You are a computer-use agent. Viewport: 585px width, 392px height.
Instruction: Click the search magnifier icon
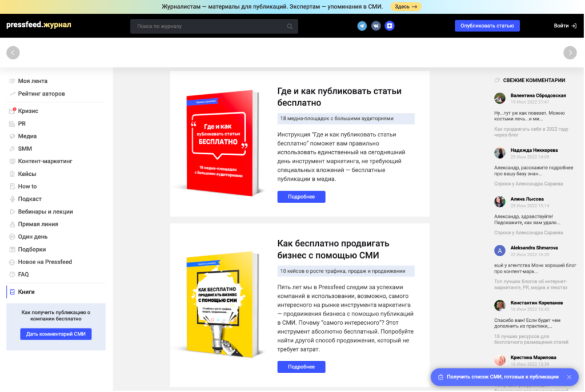290,26
